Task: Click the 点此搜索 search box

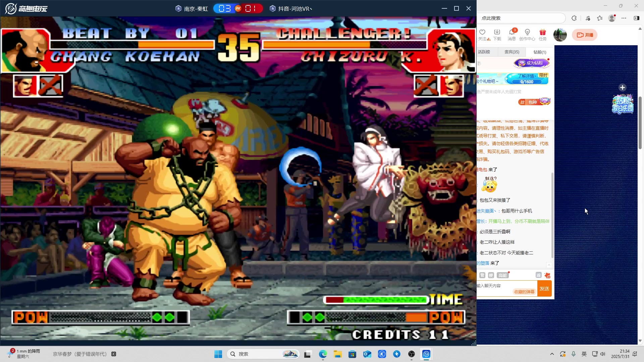Action: [x=522, y=18]
